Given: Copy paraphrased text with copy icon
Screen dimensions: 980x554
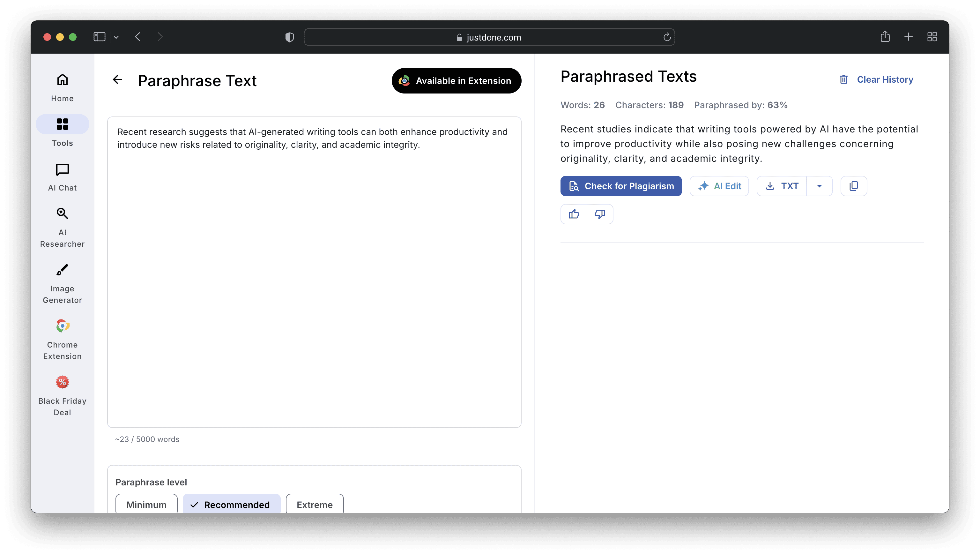Looking at the screenshot, I should (x=853, y=186).
